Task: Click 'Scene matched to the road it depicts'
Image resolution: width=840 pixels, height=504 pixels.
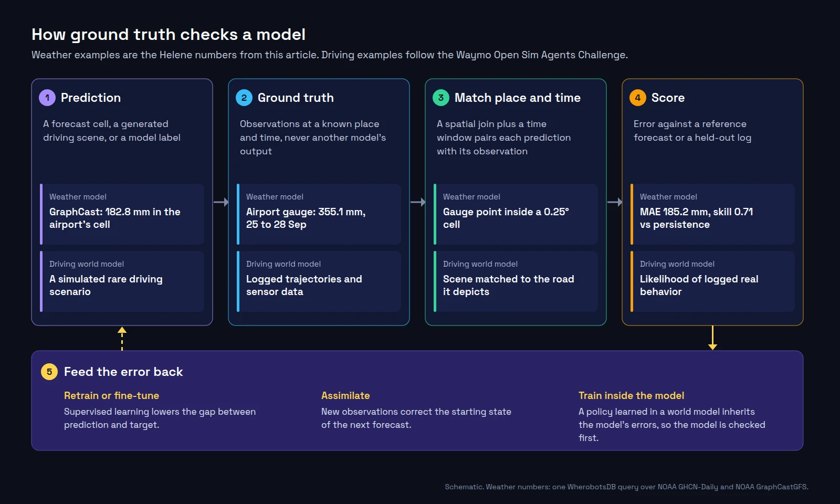Action: [x=509, y=285]
